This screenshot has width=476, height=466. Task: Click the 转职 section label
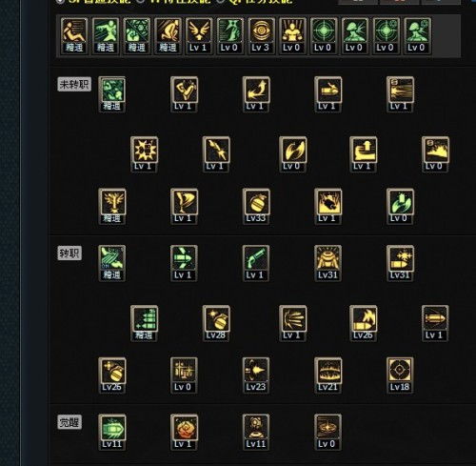[69, 253]
